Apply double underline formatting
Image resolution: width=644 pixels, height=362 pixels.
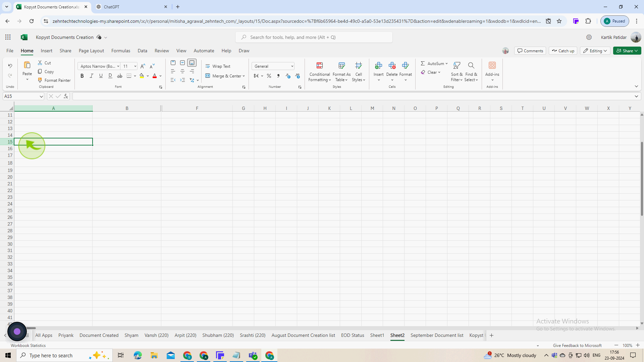pyautogui.click(x=110, y=76)
